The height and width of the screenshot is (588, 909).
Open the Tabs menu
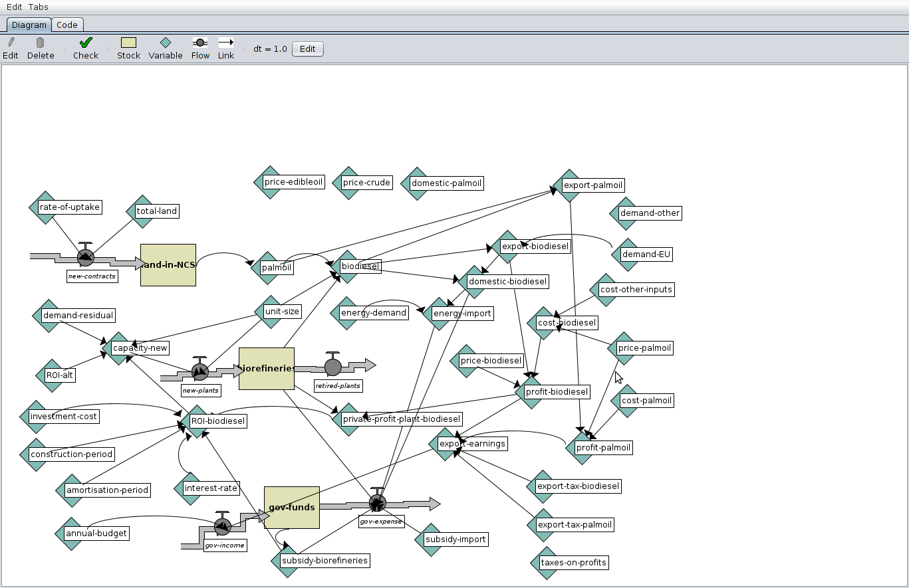click(37, 7)
